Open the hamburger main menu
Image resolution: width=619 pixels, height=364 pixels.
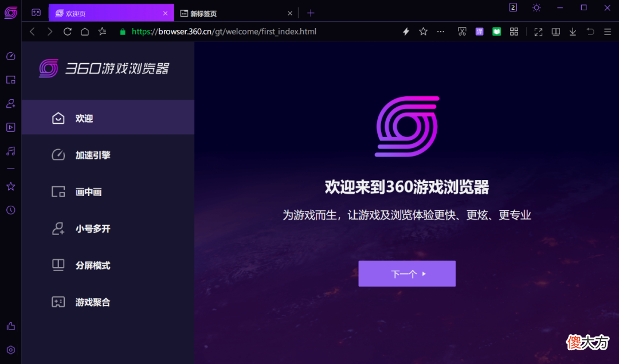click(608, 32)
